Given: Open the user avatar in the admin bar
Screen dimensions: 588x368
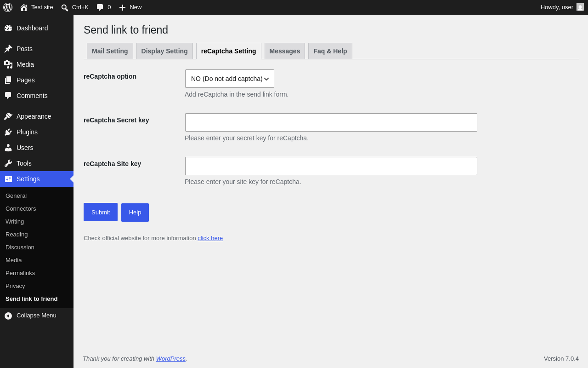Looking at the screenshot, I should [x=580, y=7].
